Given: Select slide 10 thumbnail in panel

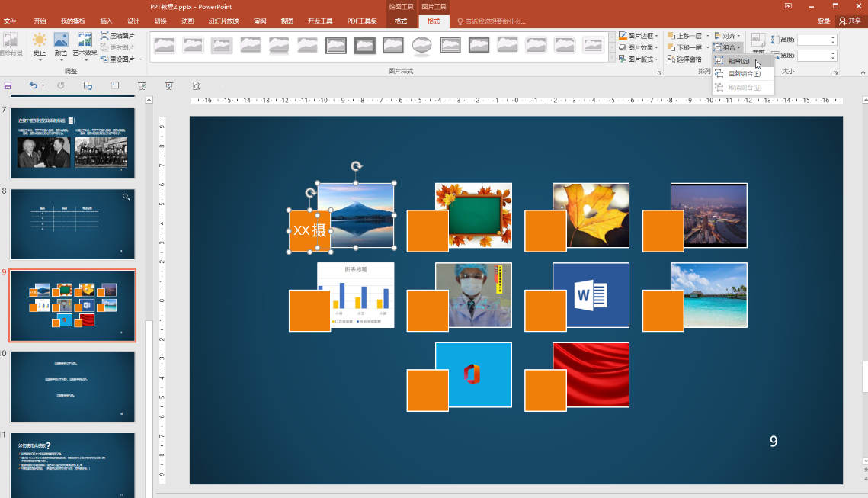Looking at the screenshot, I should pos(72,387).
